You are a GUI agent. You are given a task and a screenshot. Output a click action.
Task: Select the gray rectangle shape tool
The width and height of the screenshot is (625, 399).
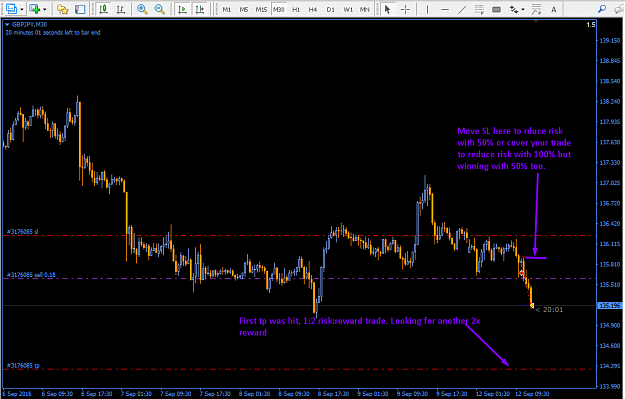496,9
